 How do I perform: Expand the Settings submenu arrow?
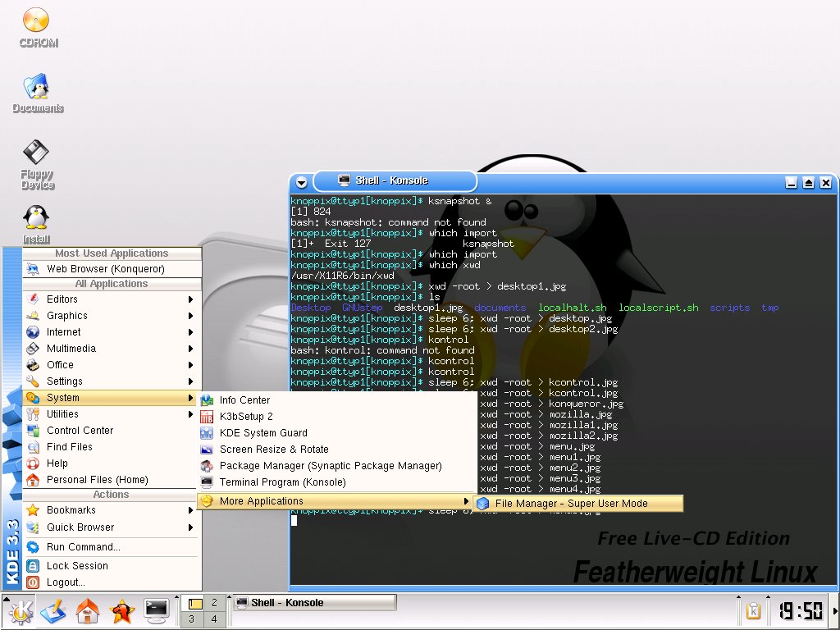190,381
